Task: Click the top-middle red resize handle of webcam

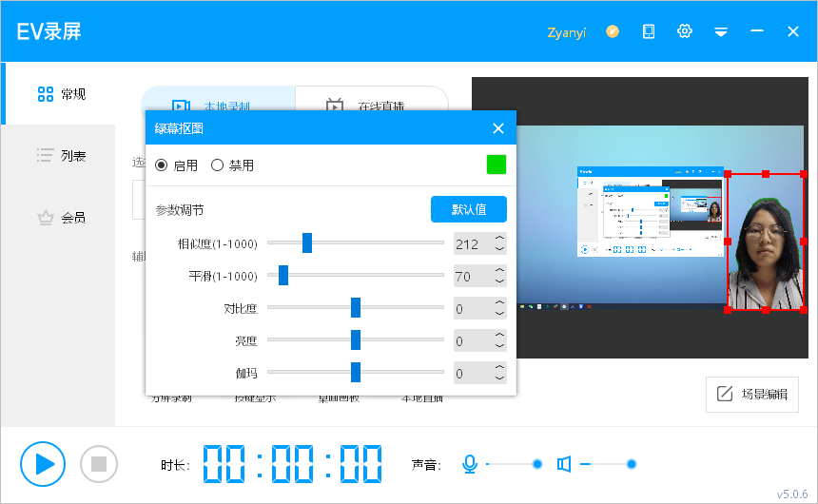Action: (x=766, y=174)
